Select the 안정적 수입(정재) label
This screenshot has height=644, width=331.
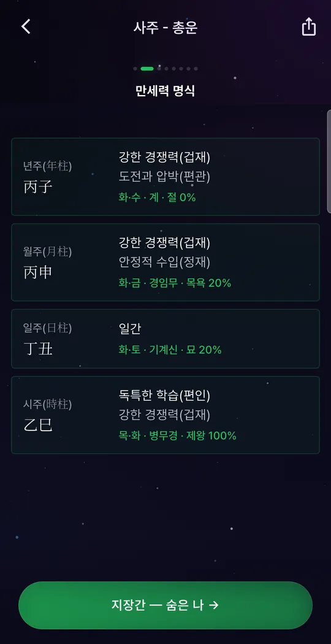164,262
